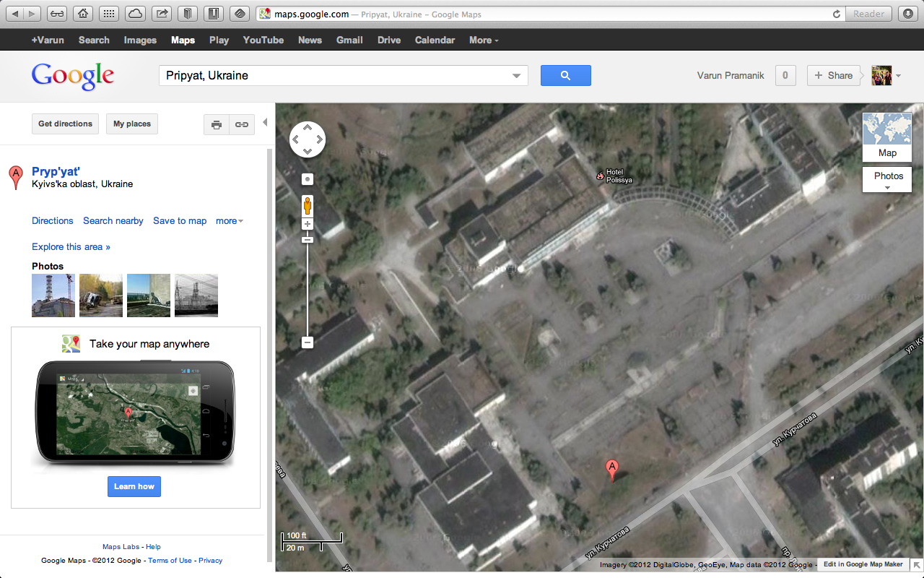Open the bookmarks book icon in Safari toolbar

[188, 14]
